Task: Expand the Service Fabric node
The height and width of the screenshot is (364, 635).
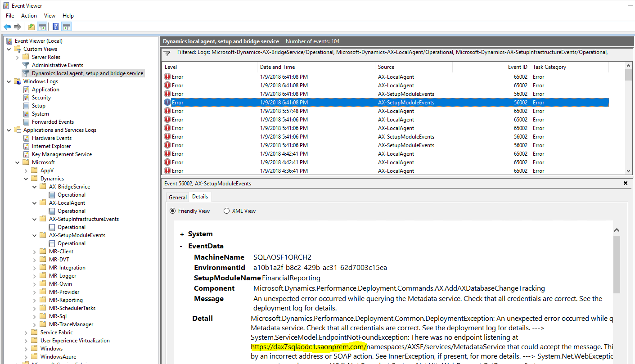Action: coord(26,333)
